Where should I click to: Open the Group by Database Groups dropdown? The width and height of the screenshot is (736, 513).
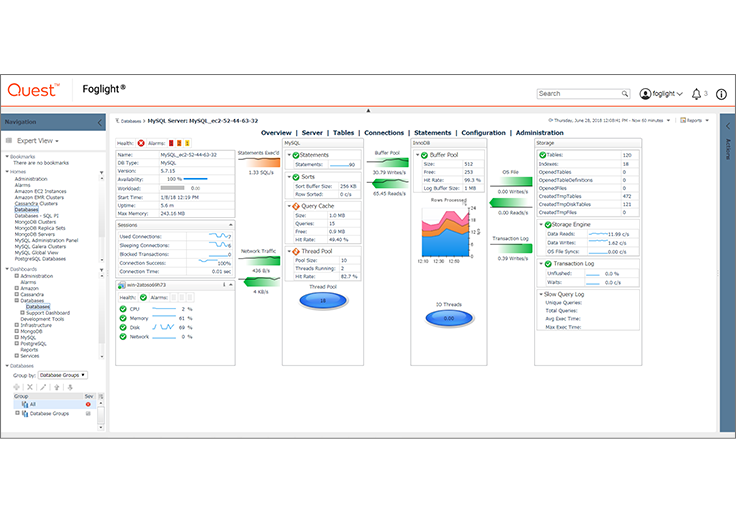tap(62, 375)
